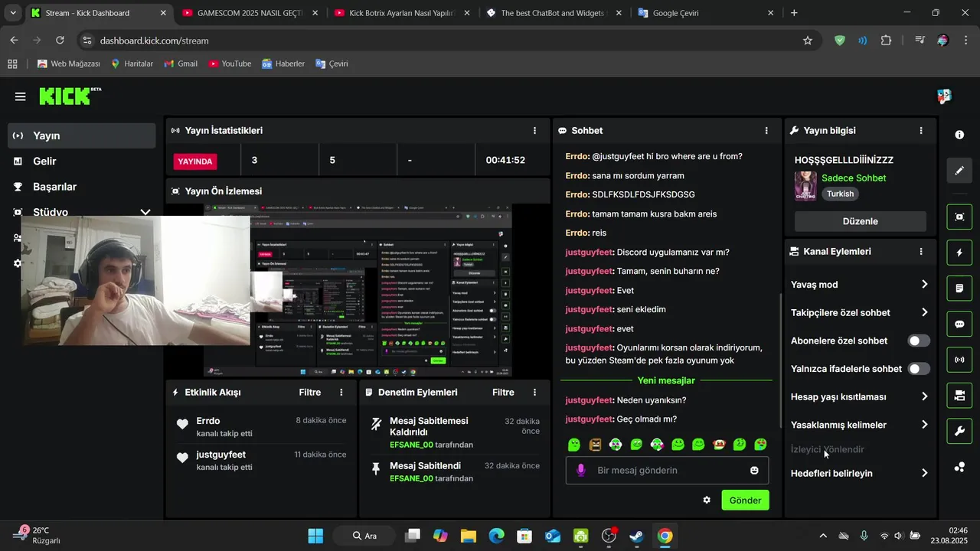Viewport: 980px width, 551px height.
Task: Expand Yasaklanmış kelimeler settings
Action: 861,425
